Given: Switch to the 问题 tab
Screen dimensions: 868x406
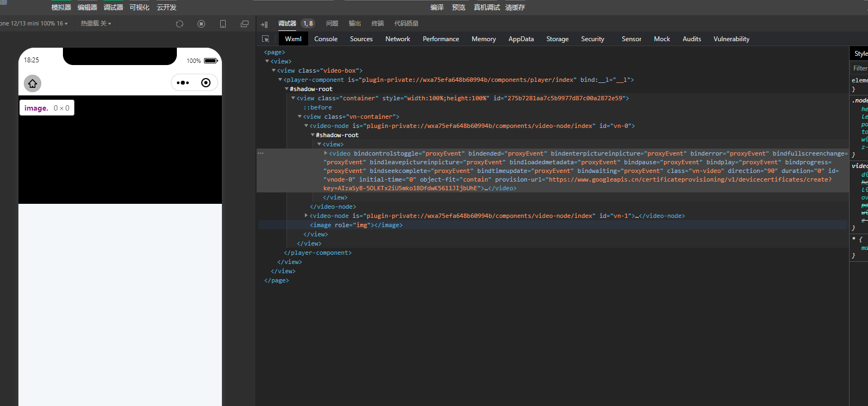Looking at the screenshot, I should click(x=332, y=23).
